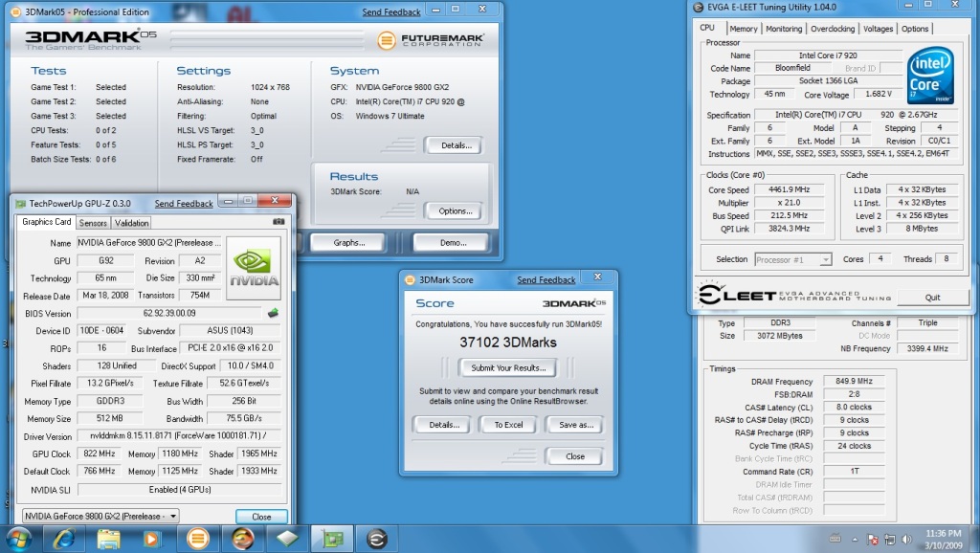
Task: Show hidden tray icons arrow
Action: [855, 539]
